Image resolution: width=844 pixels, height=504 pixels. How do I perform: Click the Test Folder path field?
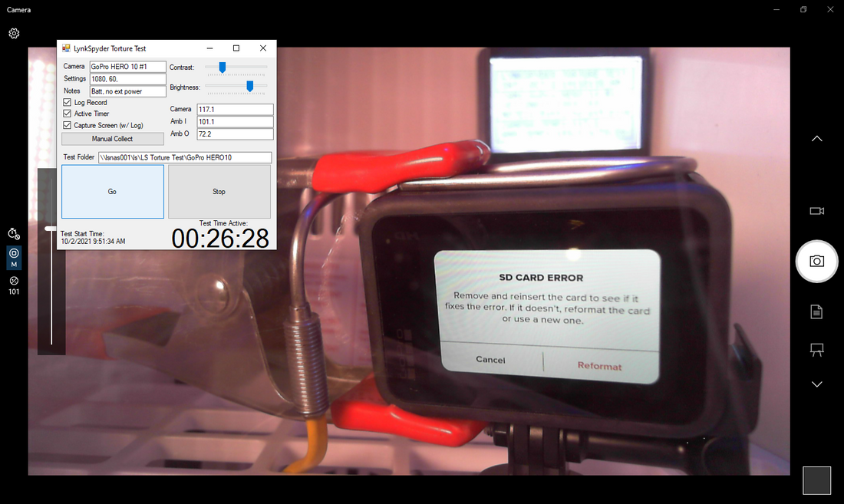pos(184,156)
